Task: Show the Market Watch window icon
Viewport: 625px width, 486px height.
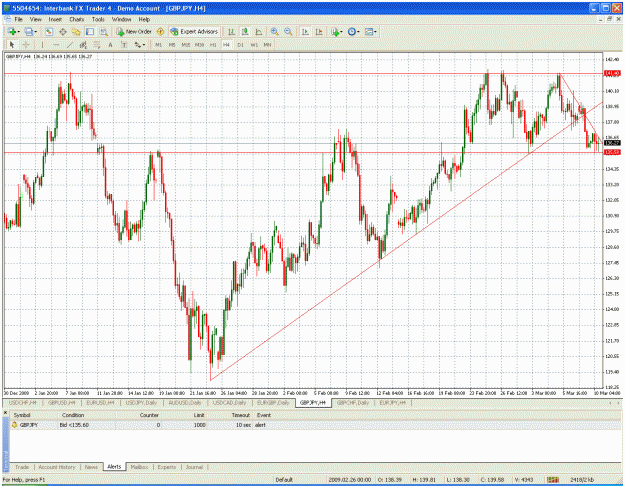Action: point(49,32)
